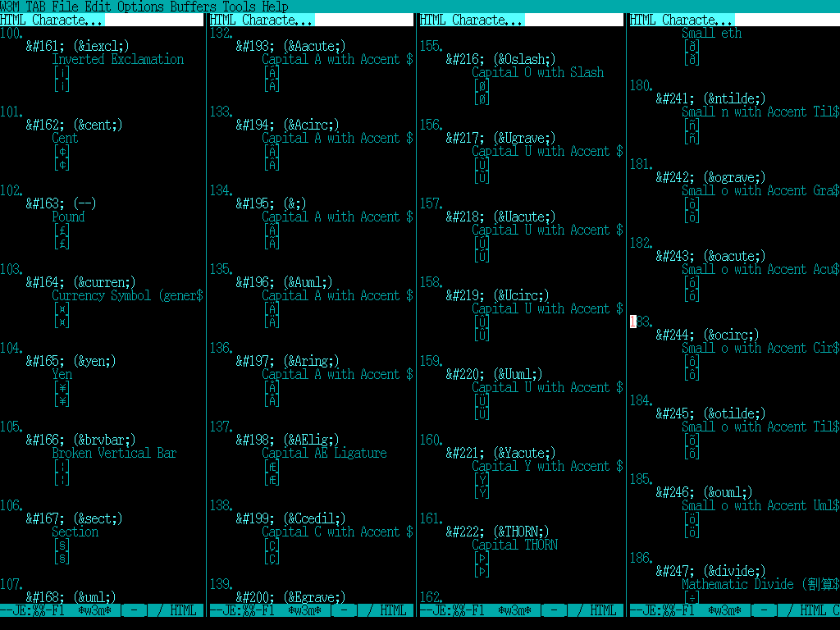The height and width of the screenshot is (630, 840).
Task: Select HTML Characte... tab above entry 132
Action: pyautogui.click(x=262, y=20)
